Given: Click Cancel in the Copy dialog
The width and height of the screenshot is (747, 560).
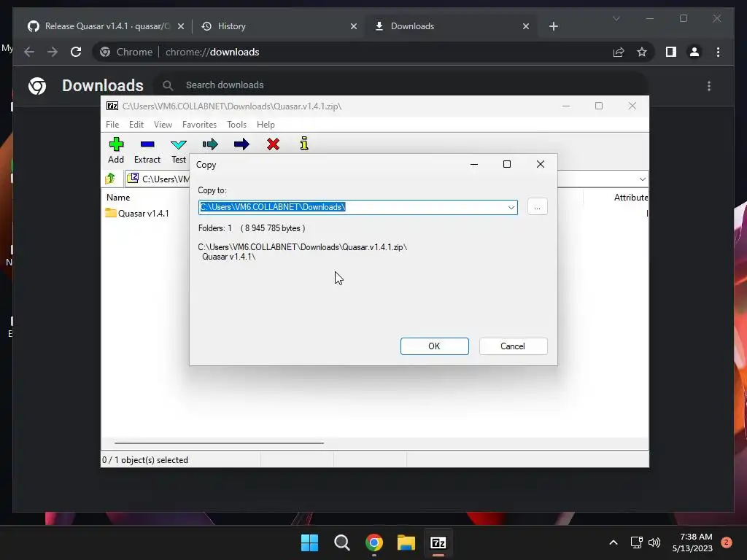Looking at the screenshot, I should click(513, 346).
